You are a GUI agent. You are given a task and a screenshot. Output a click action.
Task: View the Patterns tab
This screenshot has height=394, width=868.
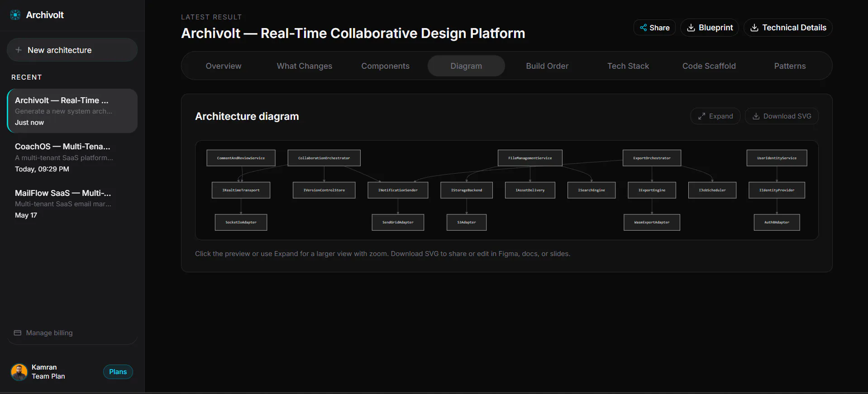click(x=790, y=66)
